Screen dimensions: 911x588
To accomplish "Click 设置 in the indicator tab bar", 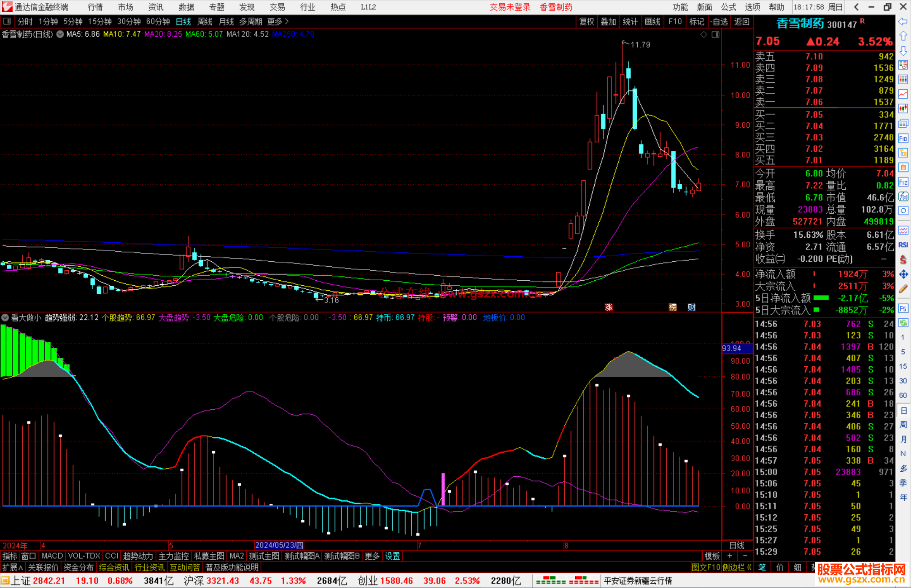I will [392, 556].
